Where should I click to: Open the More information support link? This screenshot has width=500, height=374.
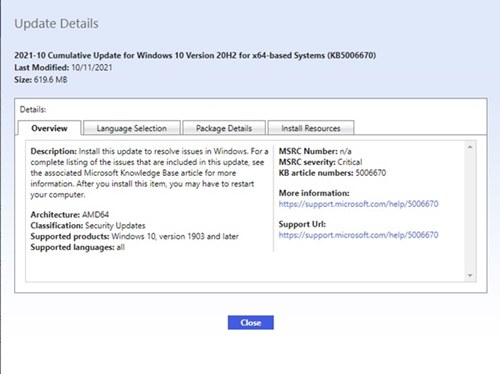(x=358, y=204)
